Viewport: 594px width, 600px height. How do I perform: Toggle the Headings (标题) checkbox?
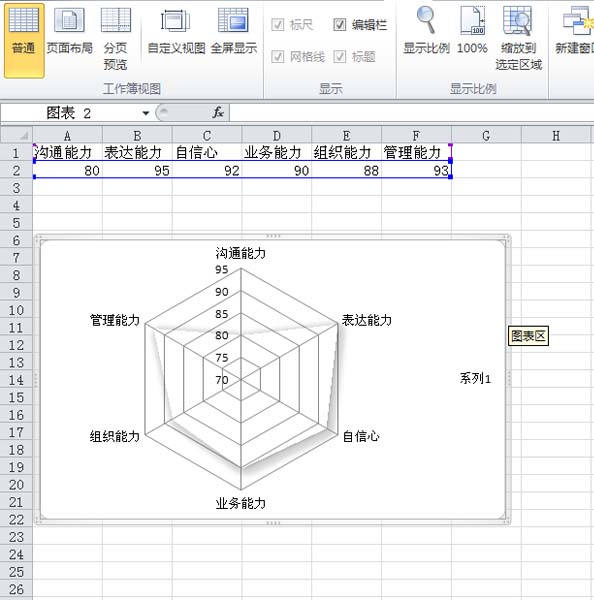(x=339, y=57)
